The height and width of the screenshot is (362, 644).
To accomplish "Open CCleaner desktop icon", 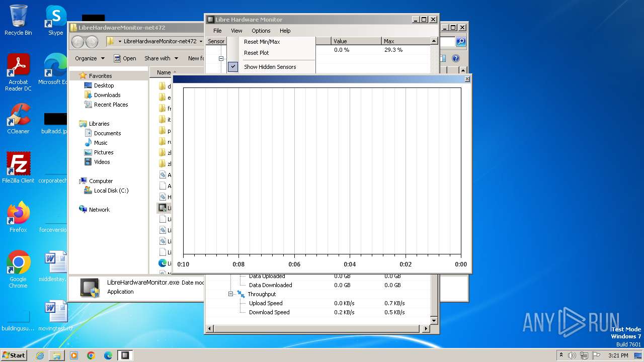I will pos(18,119).
